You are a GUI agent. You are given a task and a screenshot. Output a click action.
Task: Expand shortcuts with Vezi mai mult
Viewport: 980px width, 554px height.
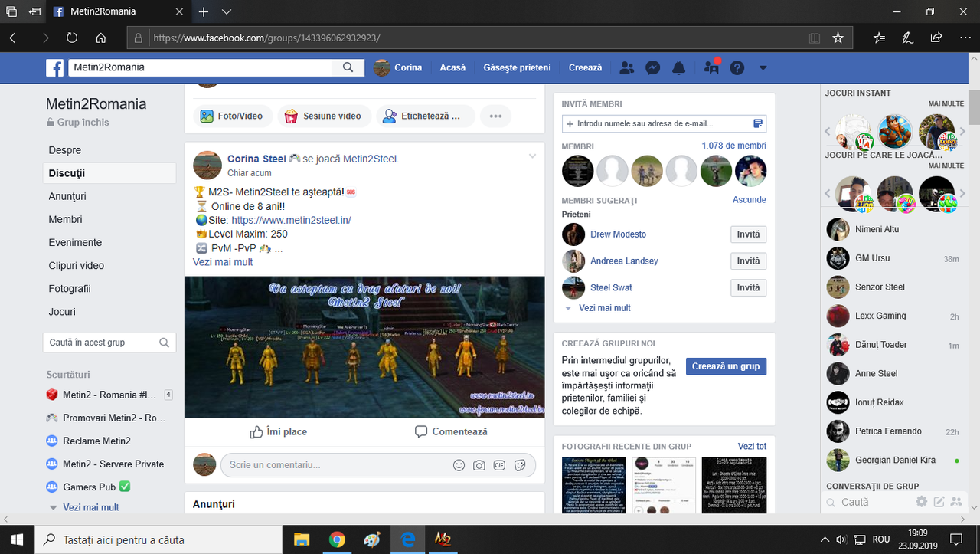tap(90, 507)
